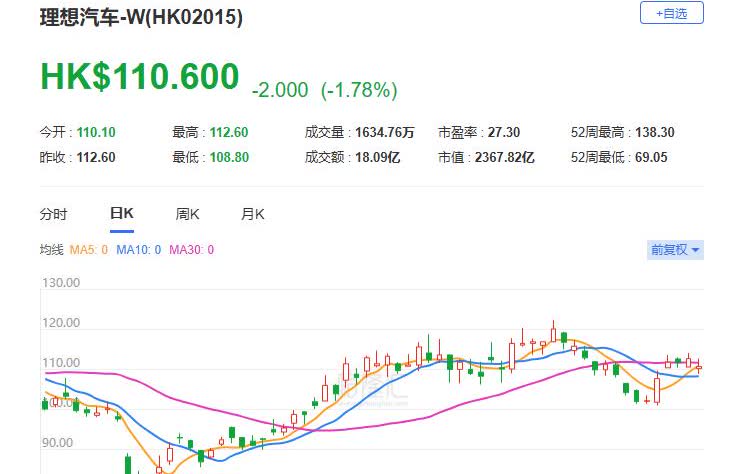Expand the 前复权 adjustment dropdown
Screen dimensions: 732x474
[675, 250]
